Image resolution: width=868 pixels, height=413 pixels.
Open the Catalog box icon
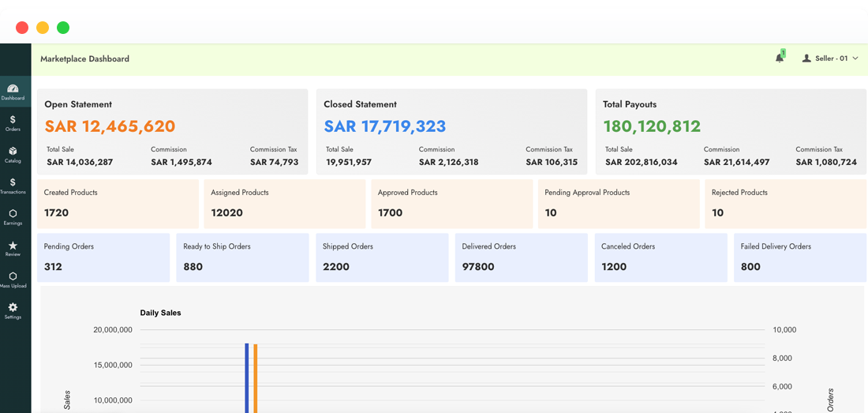[13, 151]
